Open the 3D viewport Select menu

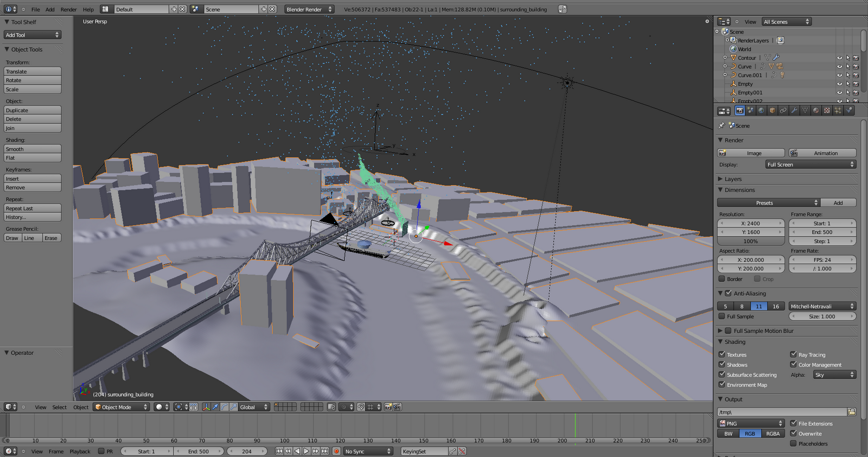60,407
